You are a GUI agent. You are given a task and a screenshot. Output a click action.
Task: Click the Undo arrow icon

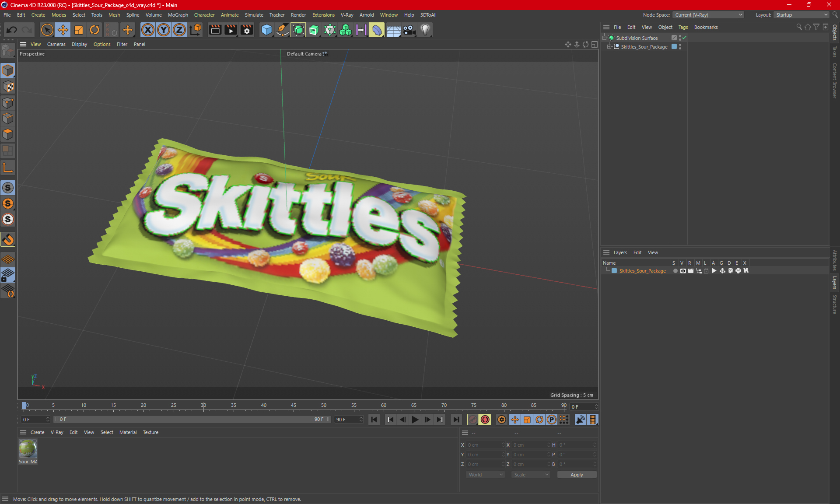coord(12,30)
